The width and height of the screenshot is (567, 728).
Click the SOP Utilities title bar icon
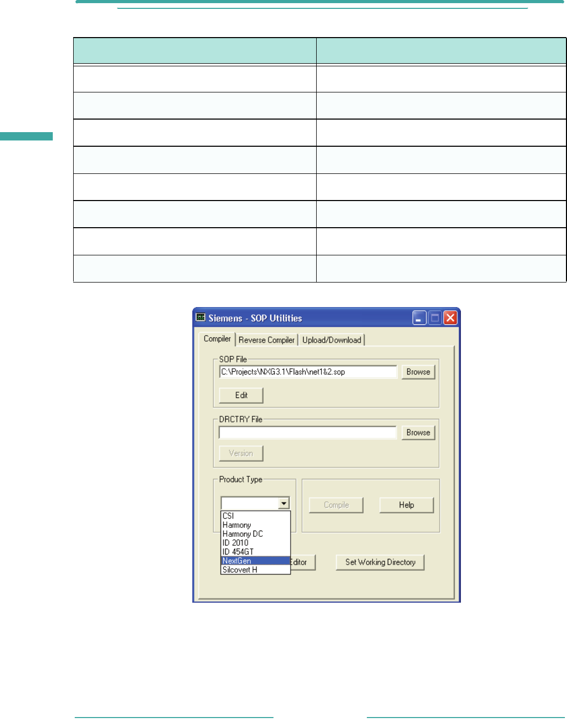tap(201, 318)
